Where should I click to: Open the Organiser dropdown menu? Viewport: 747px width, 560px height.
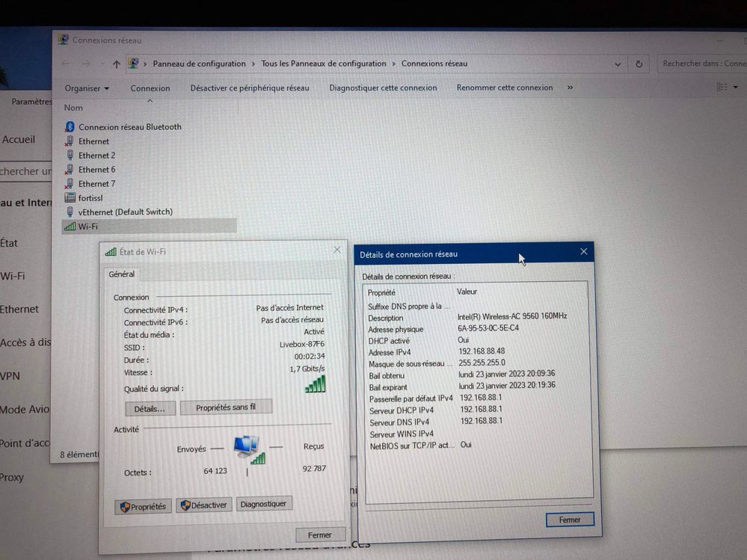tap(87, 88)
